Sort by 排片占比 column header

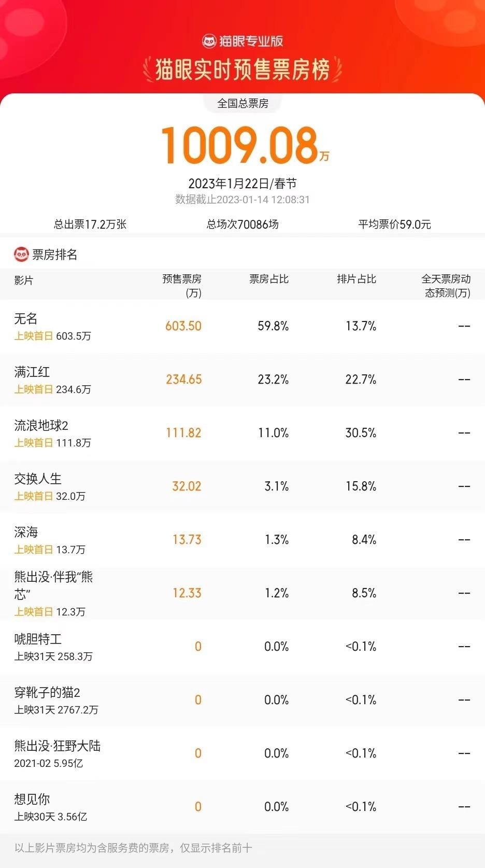356,279
